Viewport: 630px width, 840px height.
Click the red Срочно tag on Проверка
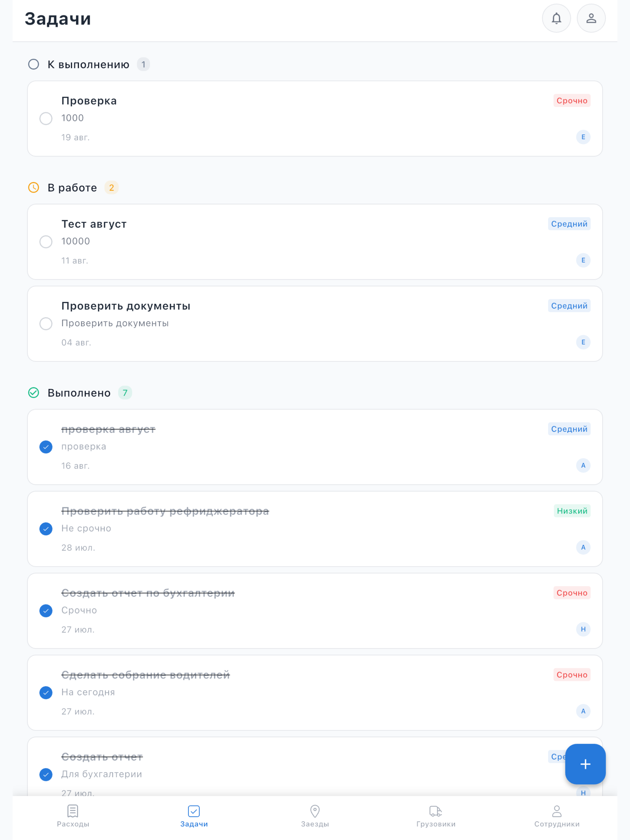572,101
